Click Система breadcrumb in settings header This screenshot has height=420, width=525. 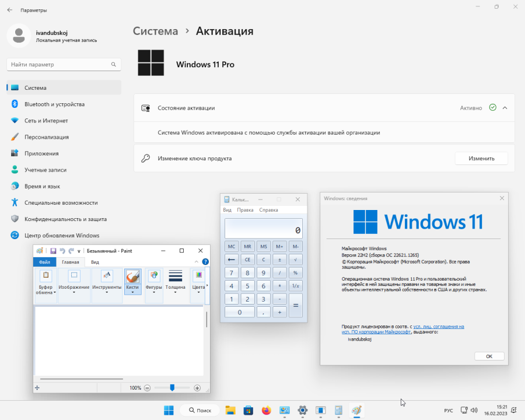155,31
